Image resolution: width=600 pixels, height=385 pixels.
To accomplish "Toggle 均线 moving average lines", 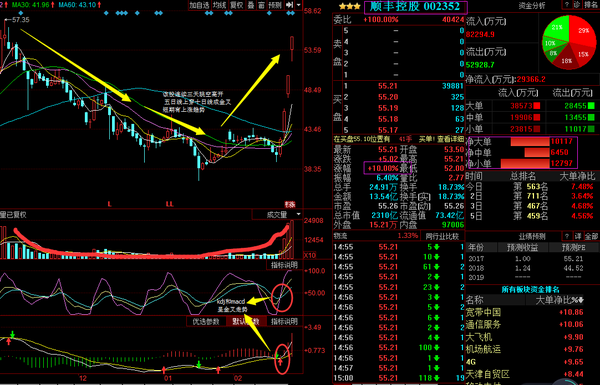I will pyautogui.click(x=220, y=5).
